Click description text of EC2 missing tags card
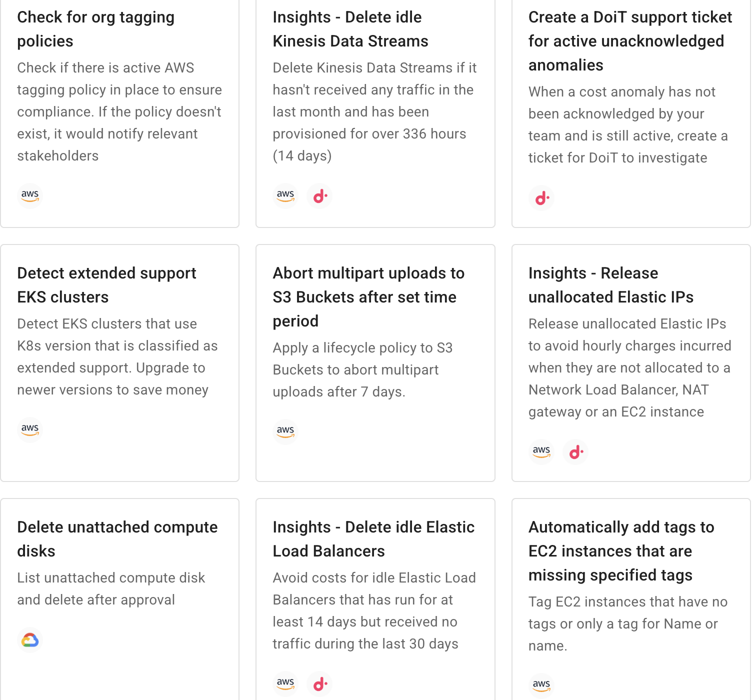This screenshot has width=756, height=700. point(627,623)
